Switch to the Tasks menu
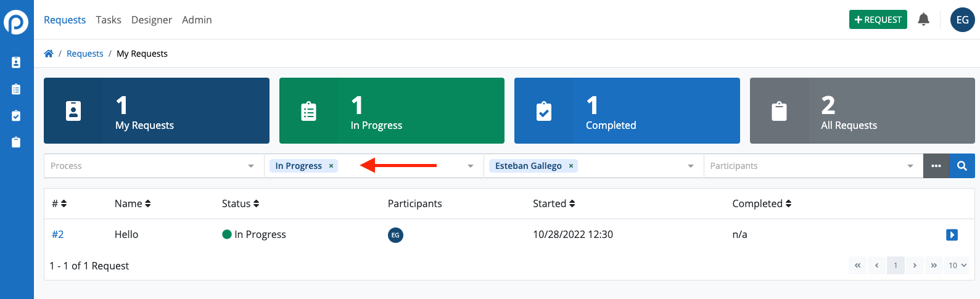Screen dimensions: 980x299 [x=109, y=20]
